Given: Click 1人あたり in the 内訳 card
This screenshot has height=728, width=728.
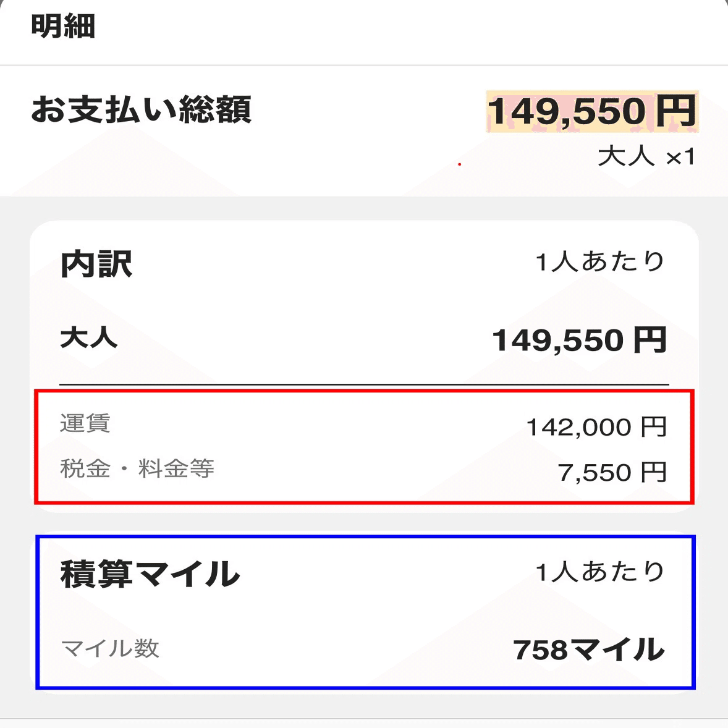Looking at the screenshot, I should point(599,262).
